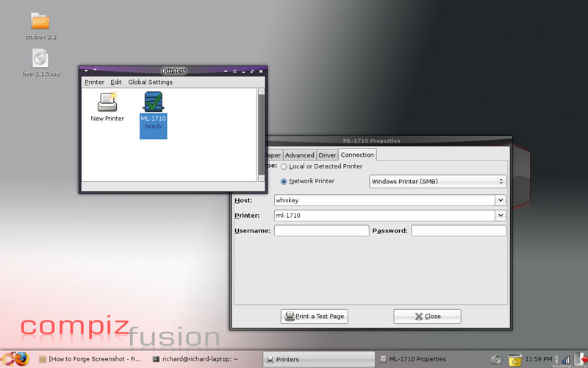The width and height of the screenshot is (588, 368).
Task: Click the network signal bars tray icon
Action: coord(565,360)
